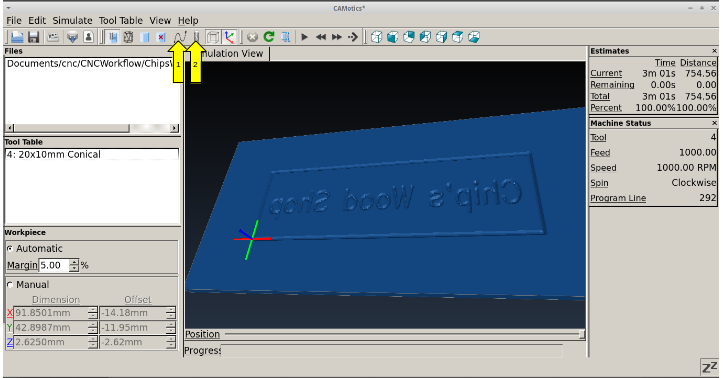This screenshot has height=378, width=723.
Task: Click the Y Offset field -11.95mm
Action: (x=133, y=328)
